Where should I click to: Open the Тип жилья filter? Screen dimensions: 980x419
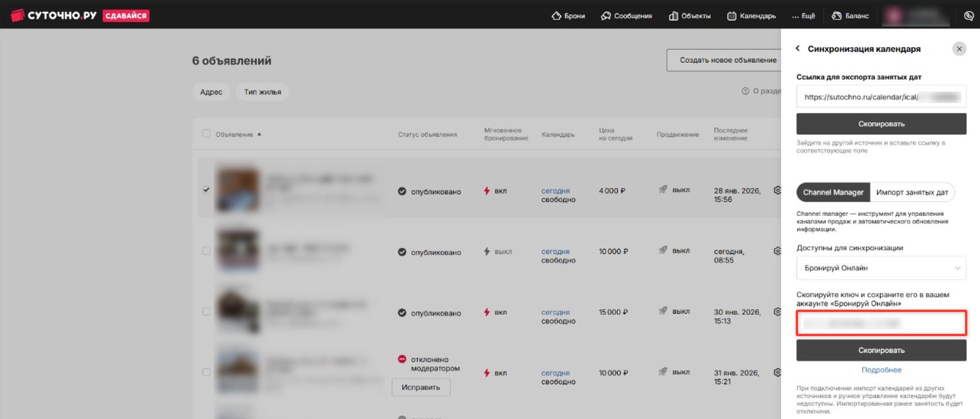coord(262,92)
